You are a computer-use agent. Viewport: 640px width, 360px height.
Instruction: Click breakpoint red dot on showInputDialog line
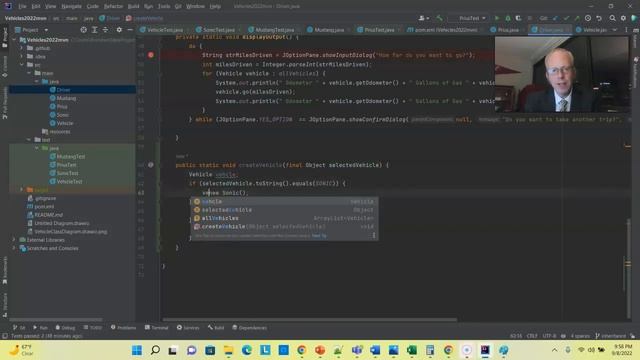[x=151, y=55]
